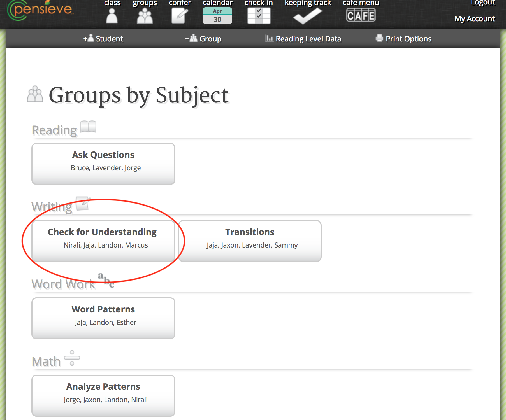
Task: Click the division symbol icon next to Math
Action: coord(72,358)
